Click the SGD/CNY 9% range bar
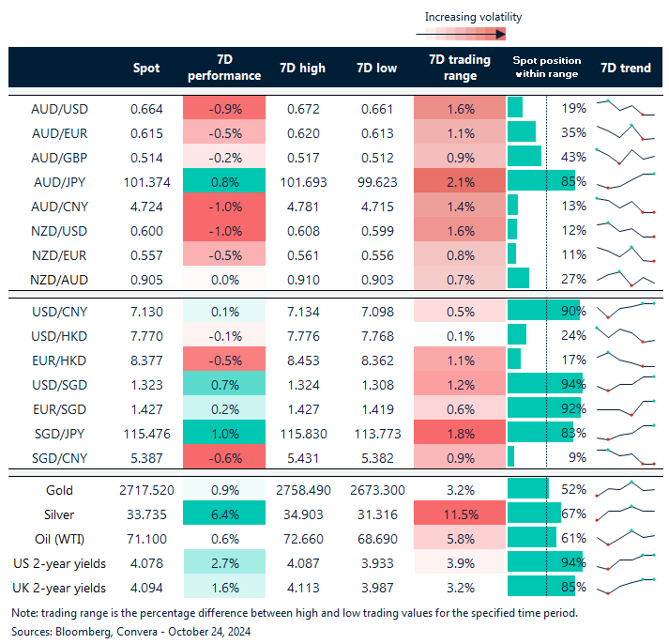The width and height of the screenshot is (669, 644). [510, 456]
